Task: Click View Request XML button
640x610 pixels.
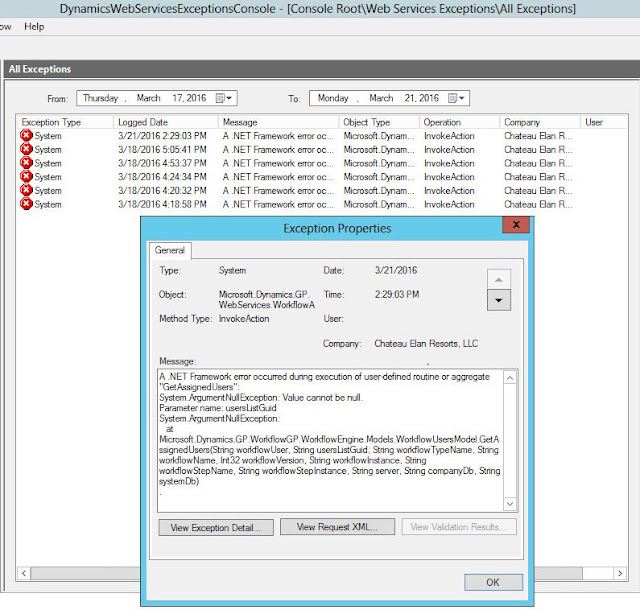Action: (337, 527)
